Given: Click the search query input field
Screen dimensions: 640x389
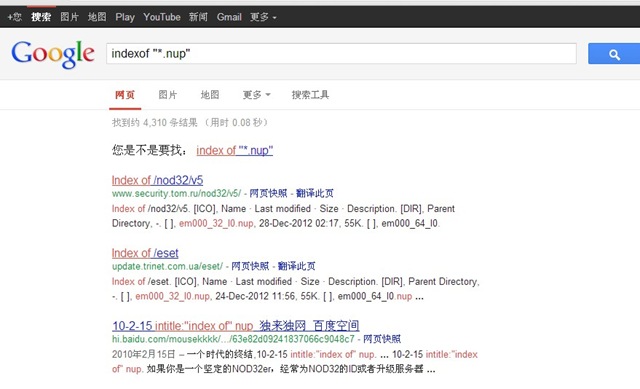Looking at the screenshot, I should (341, 53).
